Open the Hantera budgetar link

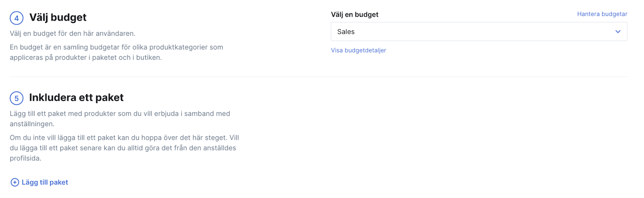(602, 14)
